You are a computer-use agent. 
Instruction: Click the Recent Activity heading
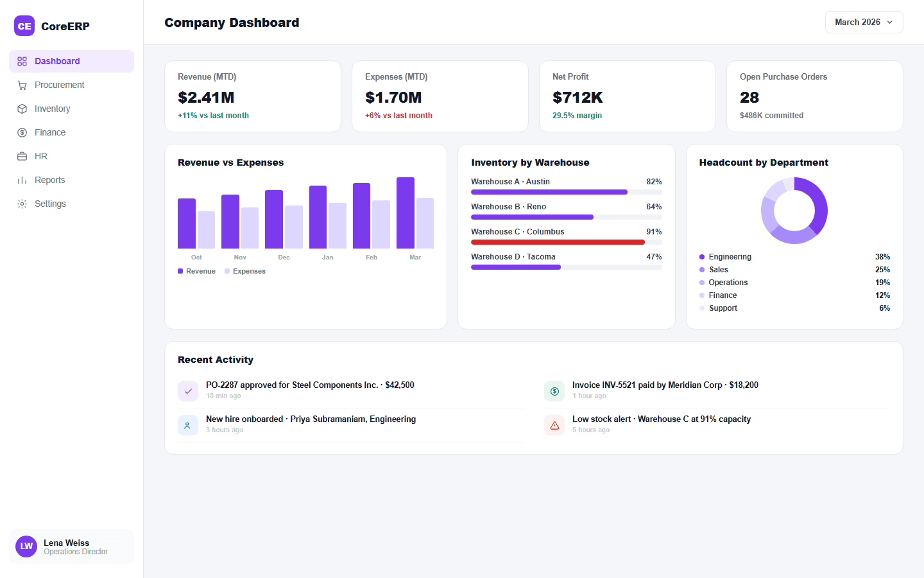(216, 360)
